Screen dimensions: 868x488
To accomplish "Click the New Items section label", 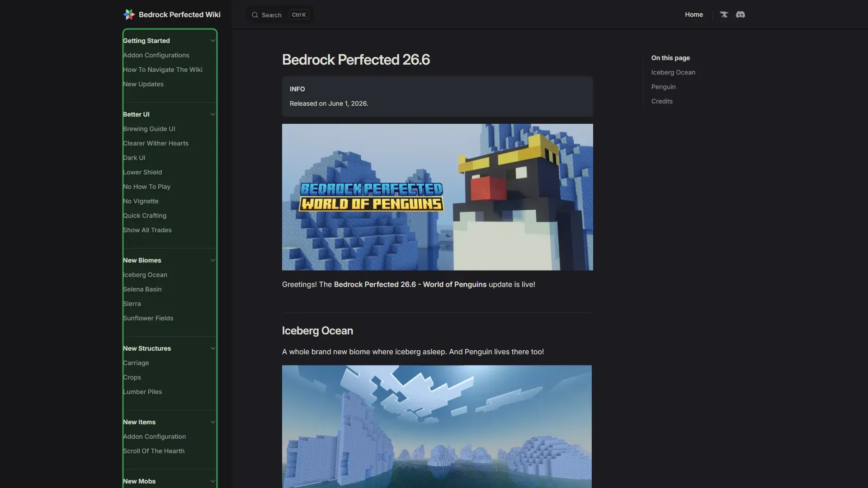I will (139, 422).
